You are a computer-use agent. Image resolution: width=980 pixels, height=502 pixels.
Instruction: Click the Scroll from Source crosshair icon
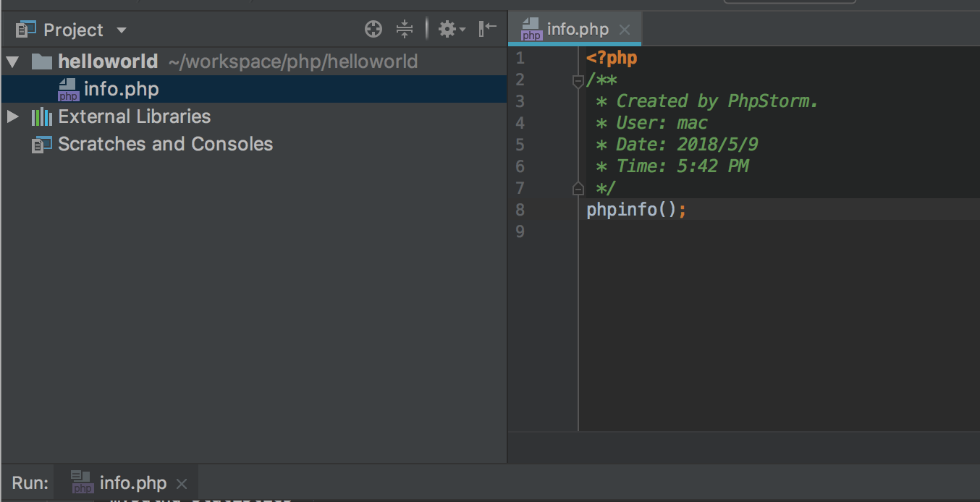click(x=373, y=30)
